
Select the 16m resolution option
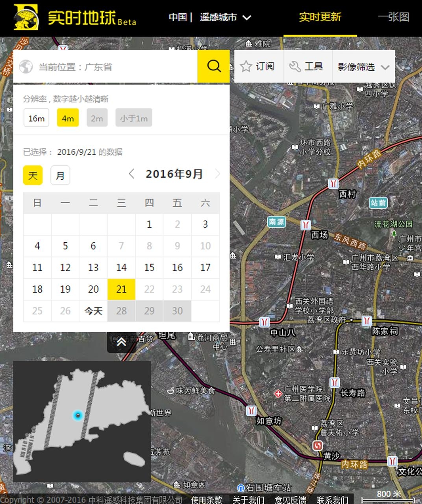36,118
